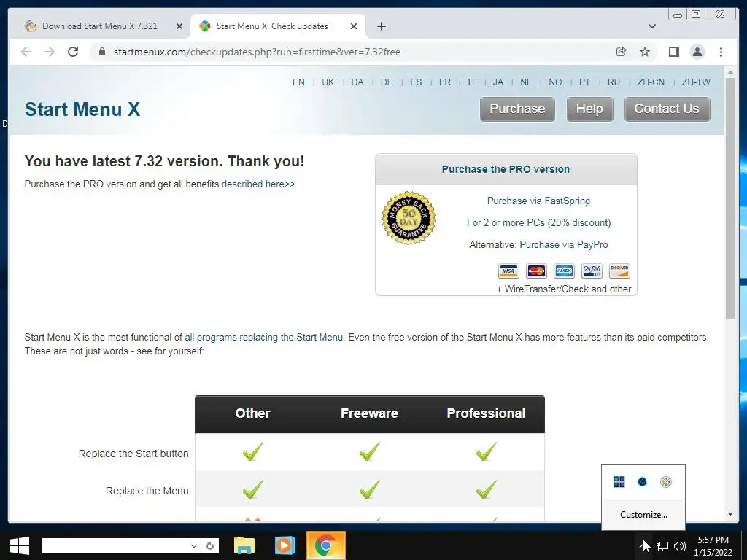Switch language to RU
Screen dimensions: 747x560
click(x=614, y=82)
